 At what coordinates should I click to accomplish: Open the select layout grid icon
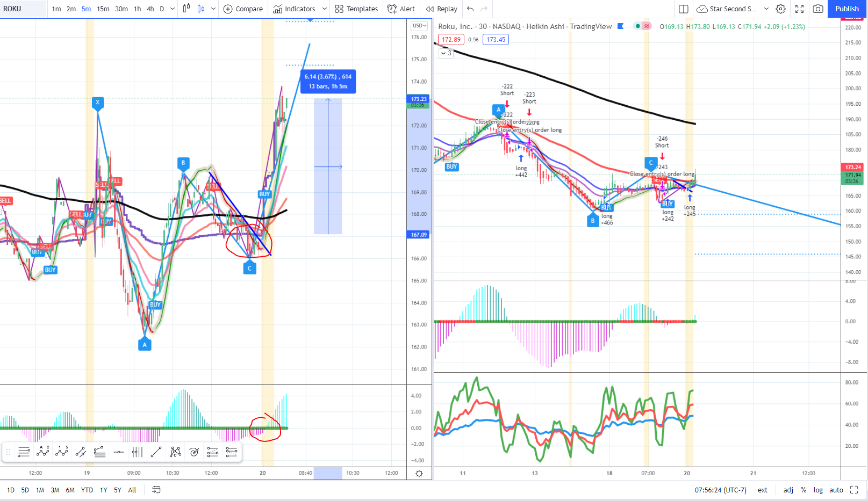click(684, 9)
